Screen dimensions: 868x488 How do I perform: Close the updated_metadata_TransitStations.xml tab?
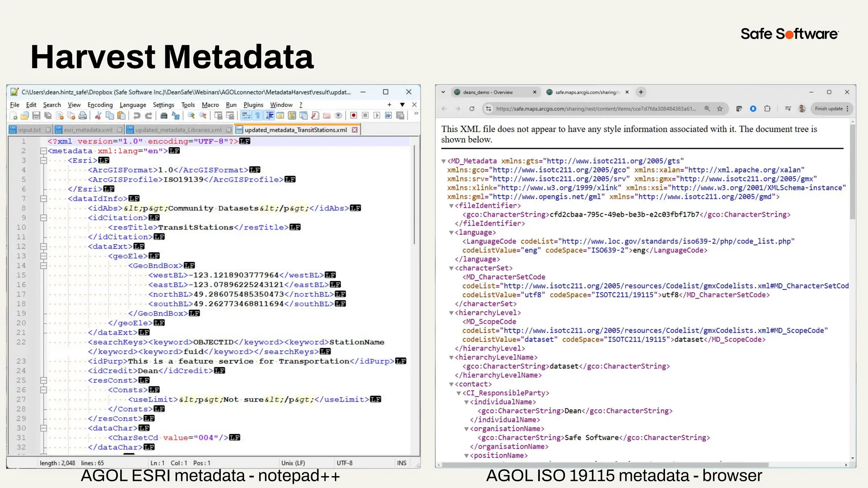tap(355, 130)
